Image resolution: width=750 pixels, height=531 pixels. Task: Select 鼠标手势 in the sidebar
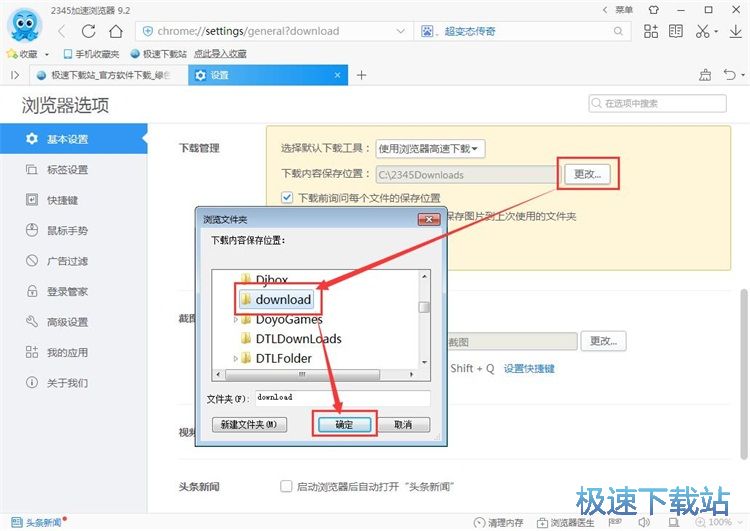(x=74, y=231)
